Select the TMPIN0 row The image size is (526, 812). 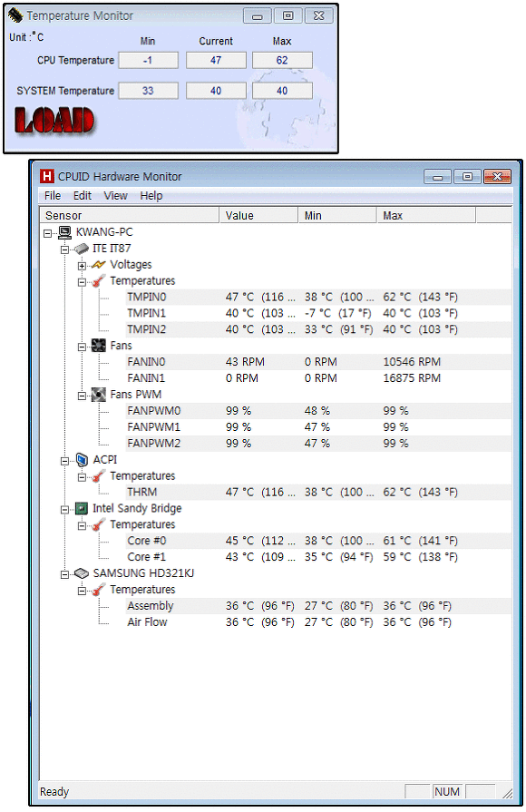pos(318,298)
